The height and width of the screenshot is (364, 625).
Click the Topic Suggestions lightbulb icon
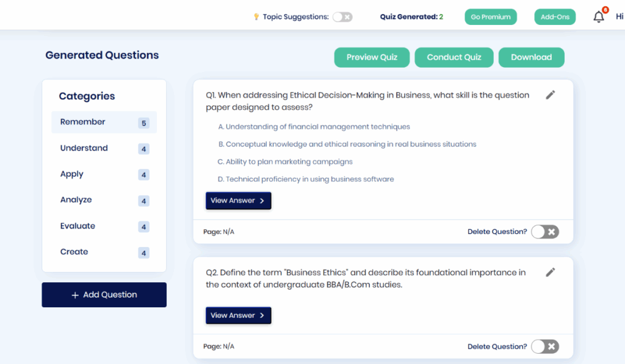coord(256,17)
